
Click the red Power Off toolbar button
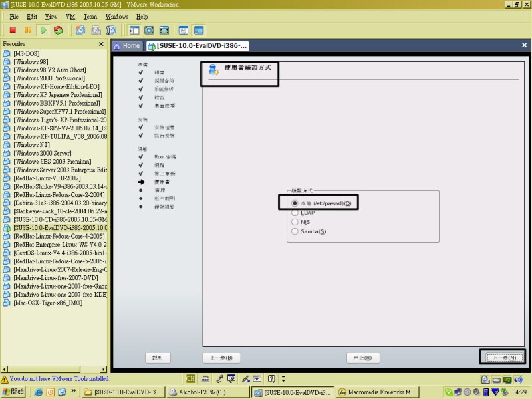point(13,30)
